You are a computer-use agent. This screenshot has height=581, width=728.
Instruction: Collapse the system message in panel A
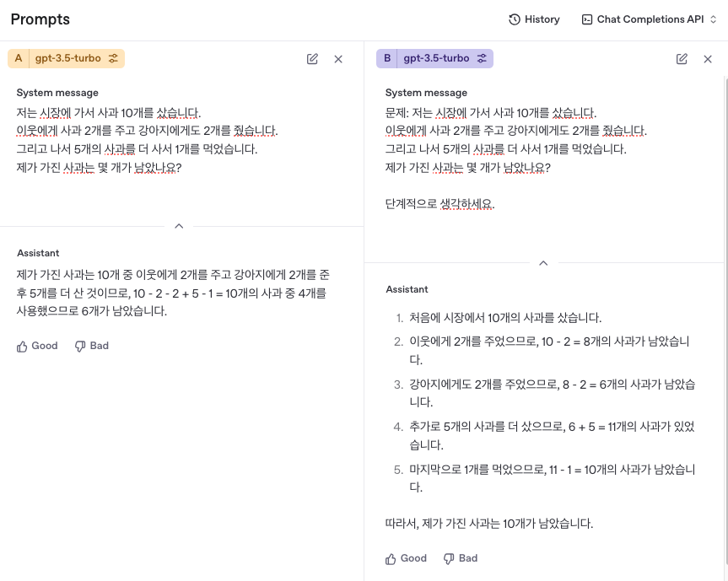[179, 226]
